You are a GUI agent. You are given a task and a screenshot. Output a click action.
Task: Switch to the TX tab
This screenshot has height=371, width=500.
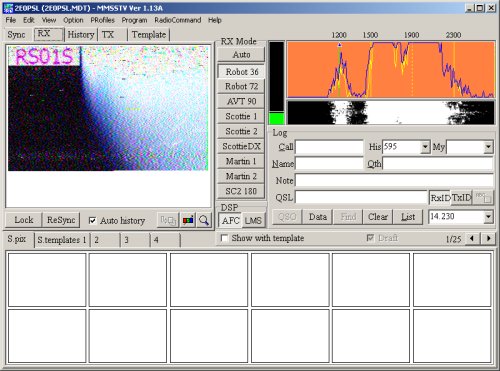[113, 35]
